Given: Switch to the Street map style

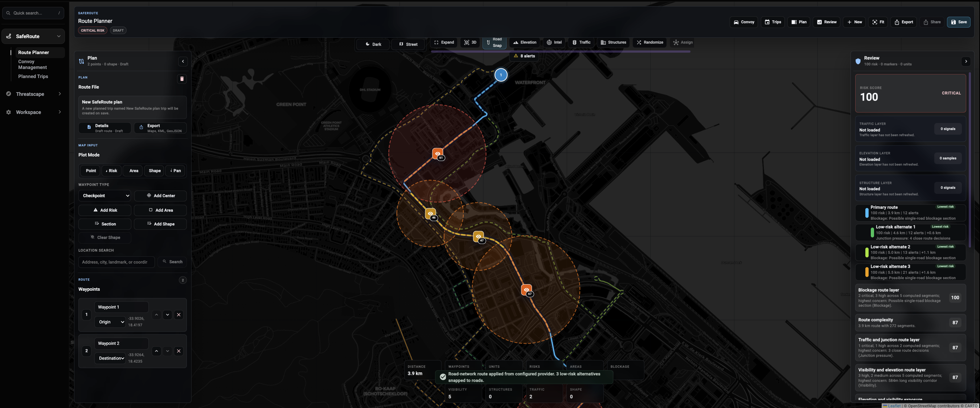Looking at the screenshot, I should [408, 44].
